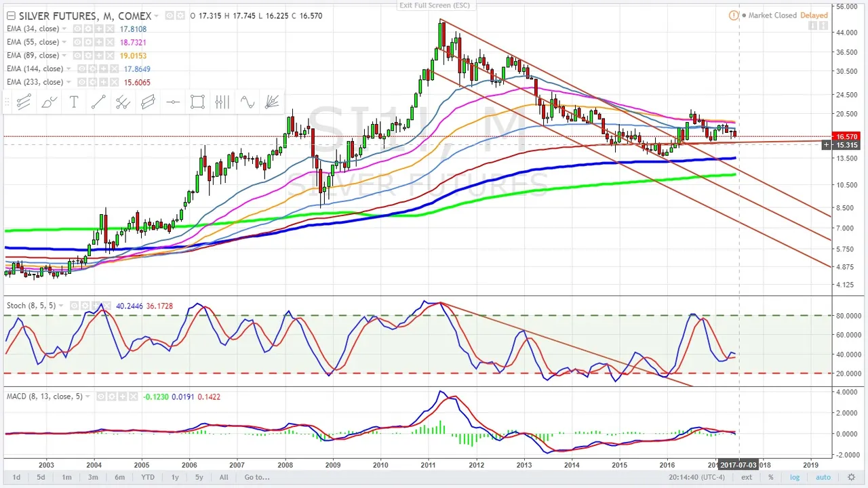Show All time range
868x488 pixels.
click(x=224, y=477)
